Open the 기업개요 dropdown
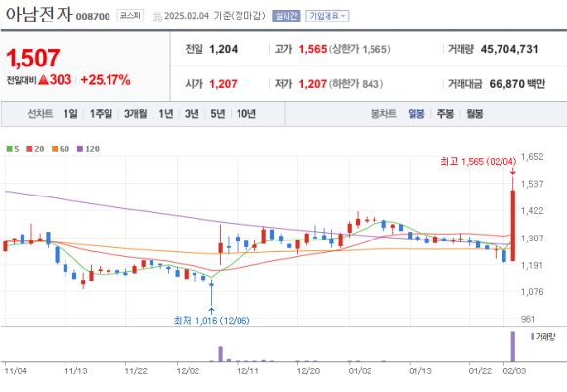The width and height of the screenshot is (567, 392). tap(327, 16)
